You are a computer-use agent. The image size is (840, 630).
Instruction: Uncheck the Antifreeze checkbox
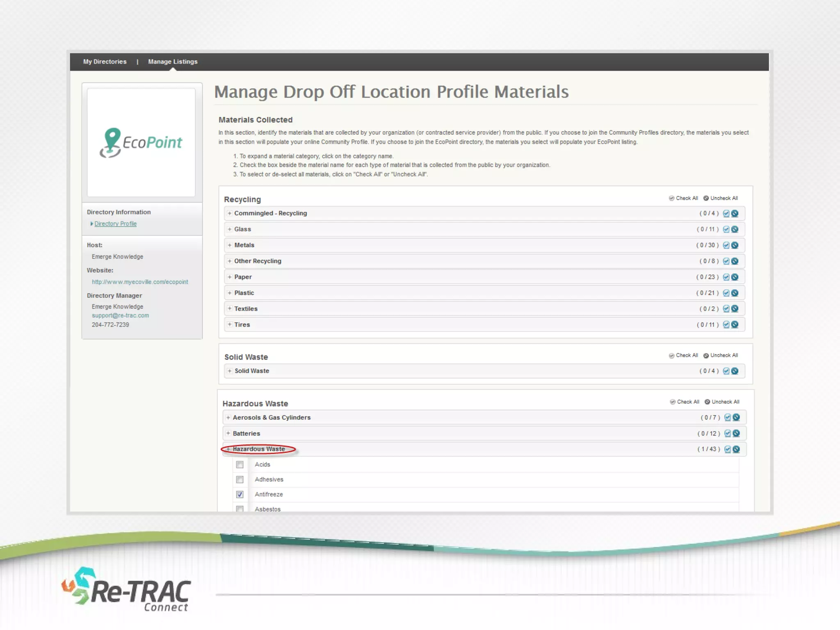[240, 495]
